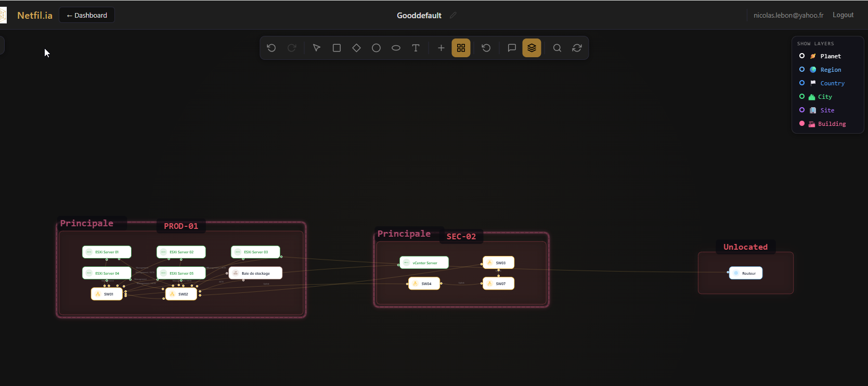
Task: Select the SW02 switch node
Action: [x=181, y=294]
